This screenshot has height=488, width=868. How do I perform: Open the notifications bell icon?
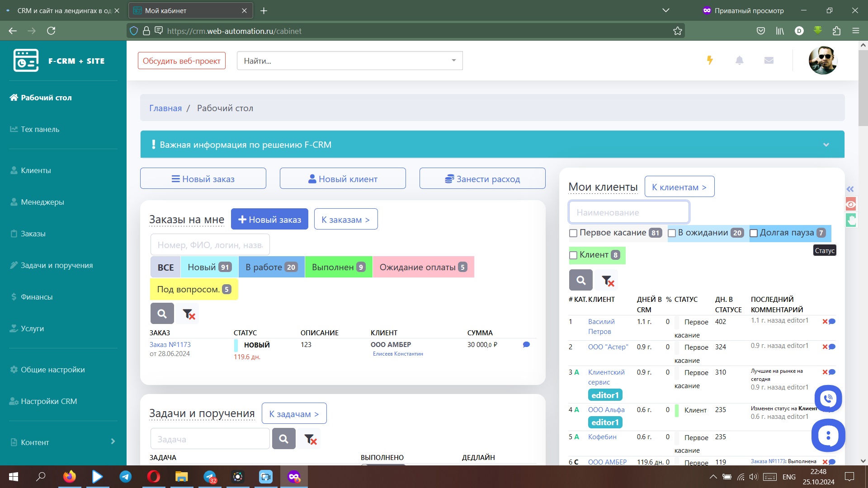click(739, 60)
